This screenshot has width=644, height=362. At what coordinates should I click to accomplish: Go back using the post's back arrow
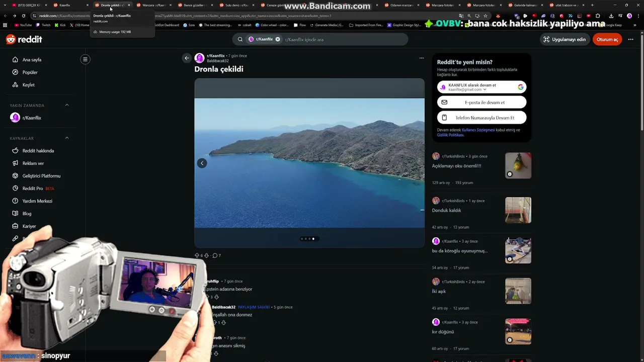pyautogui.click(x=187, y=58)
